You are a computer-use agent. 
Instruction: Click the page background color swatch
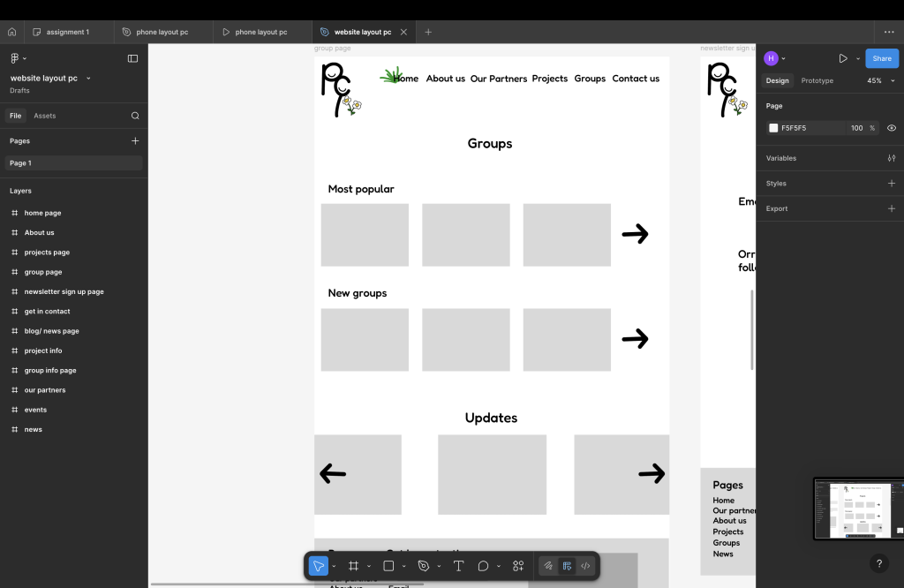[x=773, y=128]
